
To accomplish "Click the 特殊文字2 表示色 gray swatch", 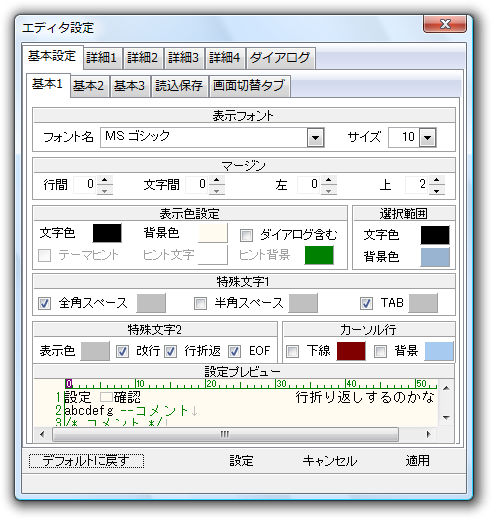I will (95, 351).
